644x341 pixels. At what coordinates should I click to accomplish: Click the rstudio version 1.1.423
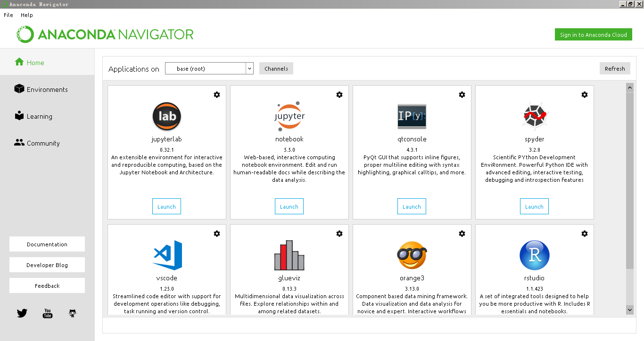pos(535,288)
